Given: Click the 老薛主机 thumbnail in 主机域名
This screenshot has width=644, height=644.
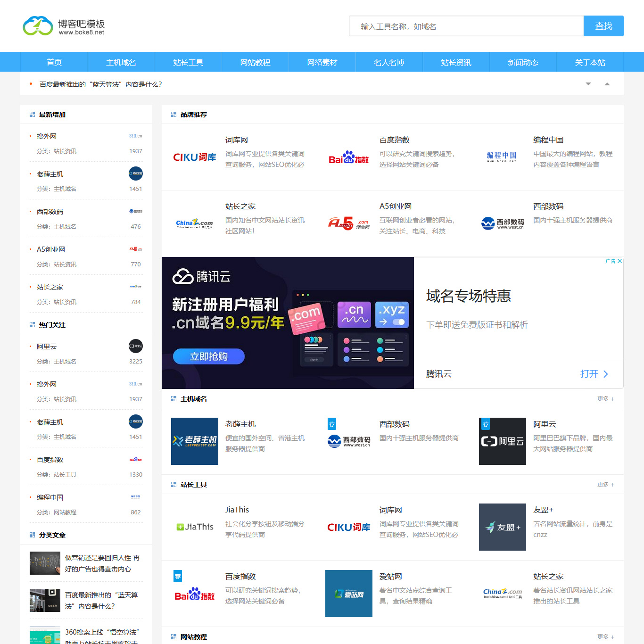Looking at the screenshot, I should pyautogui.click(x=195, y=441).
